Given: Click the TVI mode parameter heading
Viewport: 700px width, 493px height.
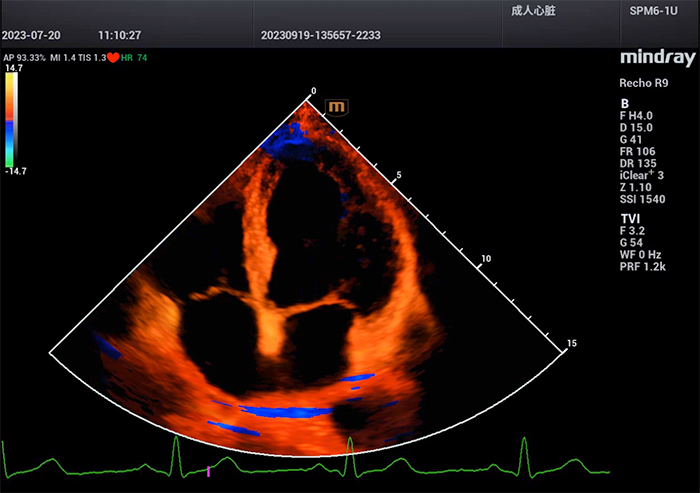Looking at the screenshot, I should click(x=630, y=217).
